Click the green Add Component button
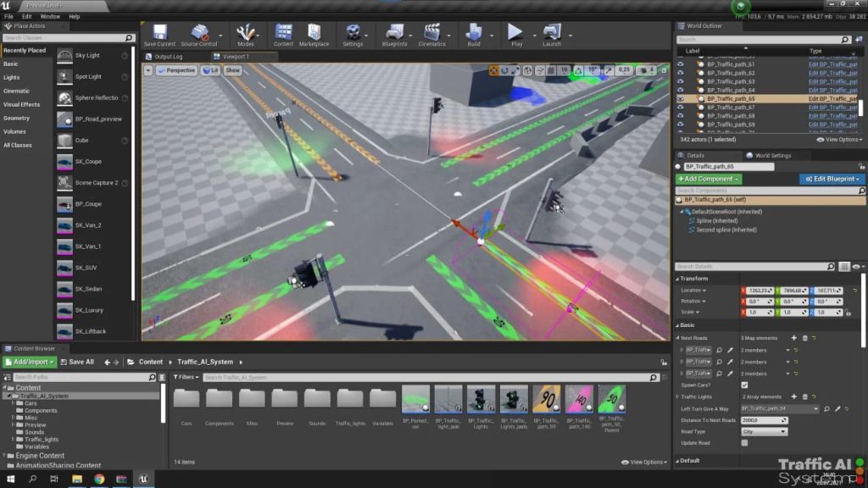Viewport: 868px width, 488px height. click(709, 179)
